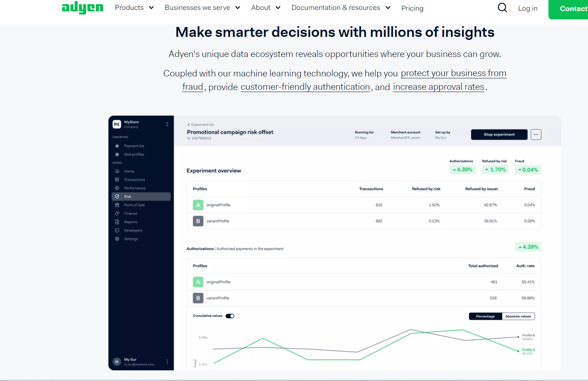Viewport: 588px width, 381px height.
Task: Open the Pricing page
Action: point(412,8)
